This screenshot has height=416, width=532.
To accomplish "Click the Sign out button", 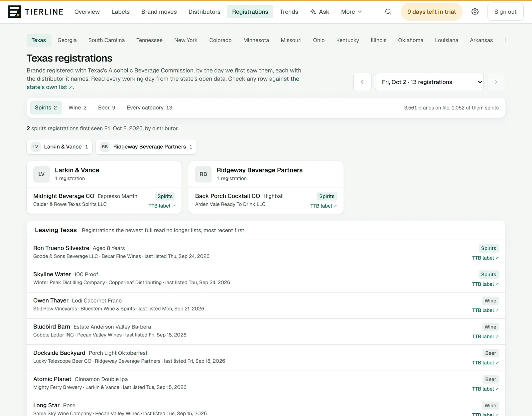I will click(x=505, y=12).
